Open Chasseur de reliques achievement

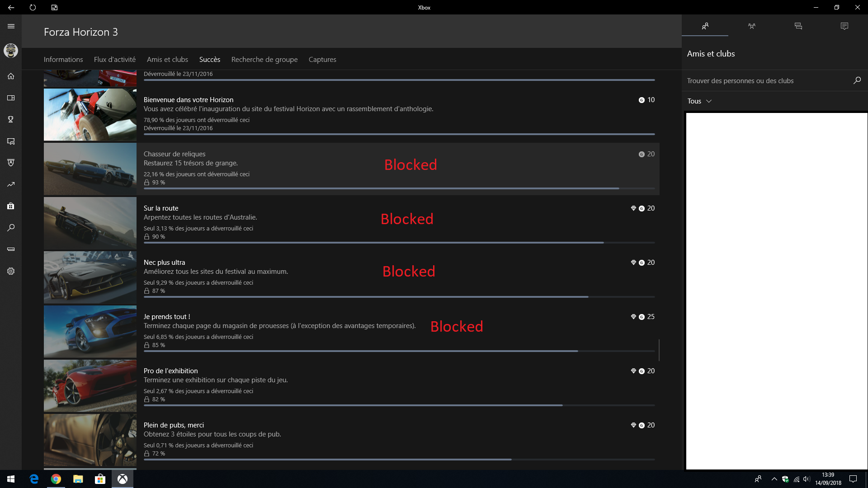pyautogui.click(x=352, y=169)
